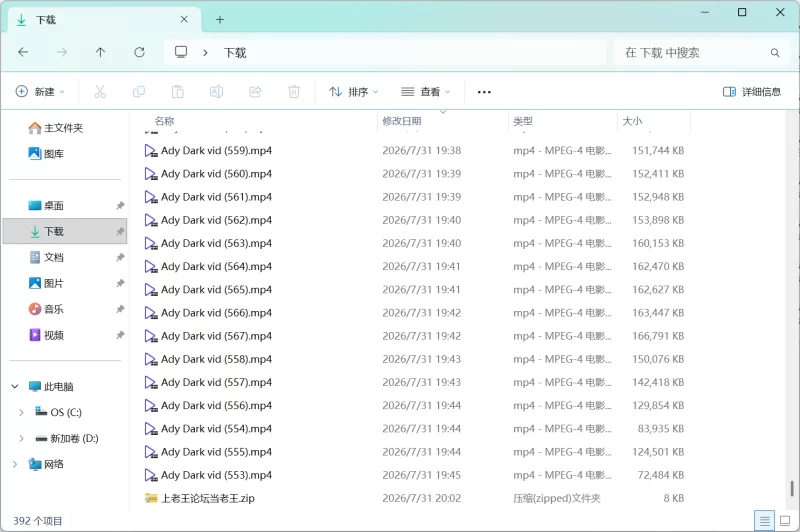
Task: Select Ady Dark vid (558).mp4
Action: pyautogui.click(x=216, y=359)
